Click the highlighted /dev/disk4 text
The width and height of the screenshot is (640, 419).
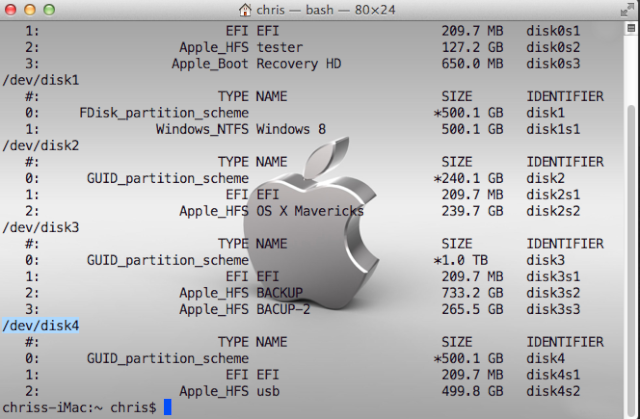pos(40,326)
